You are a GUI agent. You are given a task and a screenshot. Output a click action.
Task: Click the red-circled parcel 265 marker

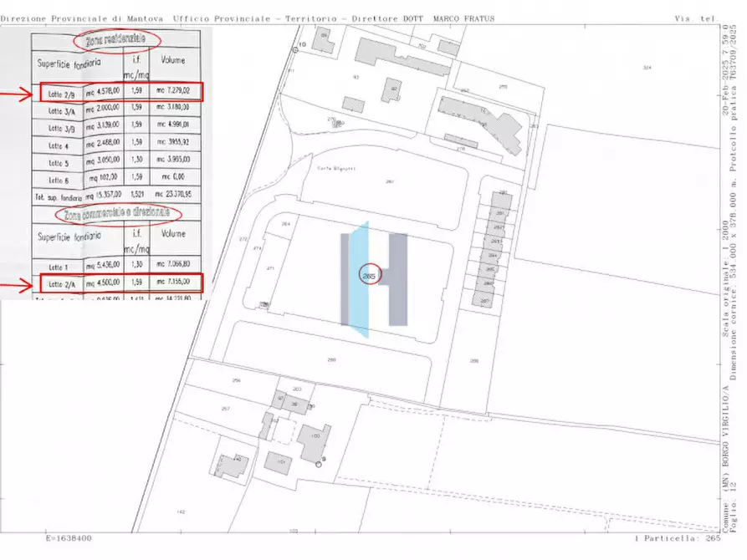tap(369, 273)
